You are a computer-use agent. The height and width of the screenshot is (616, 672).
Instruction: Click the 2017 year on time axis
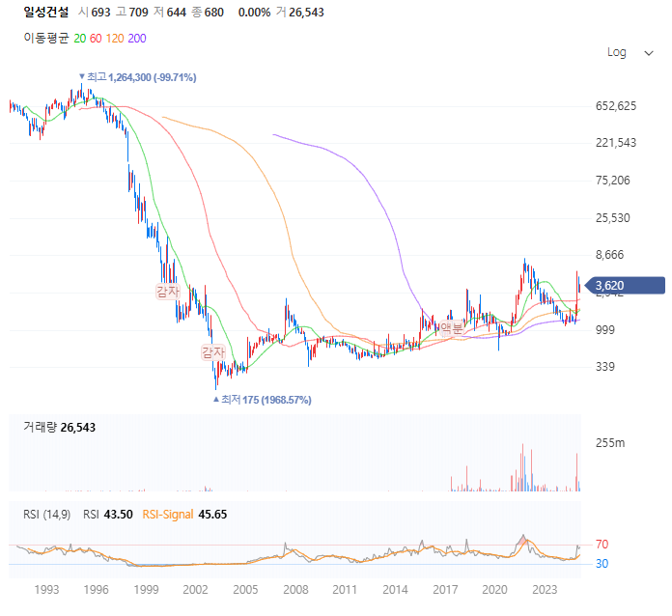445,590
